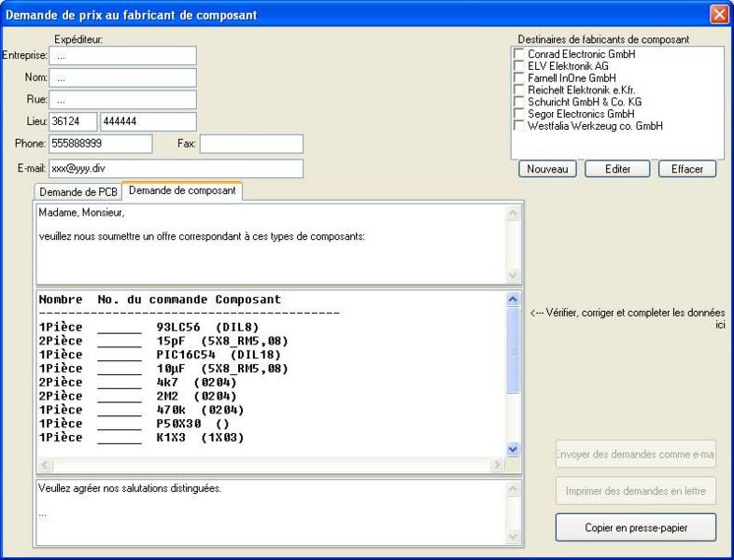Open the Demande de composant tab

182,191
